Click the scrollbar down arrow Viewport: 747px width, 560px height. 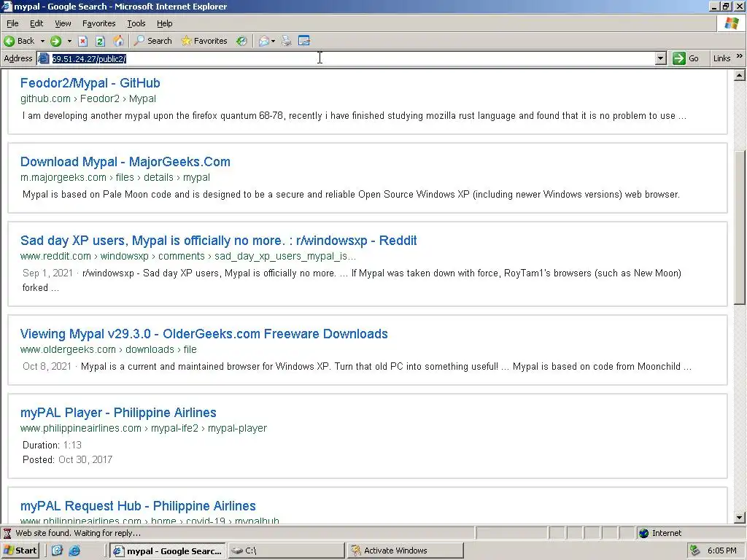point(740,518)
